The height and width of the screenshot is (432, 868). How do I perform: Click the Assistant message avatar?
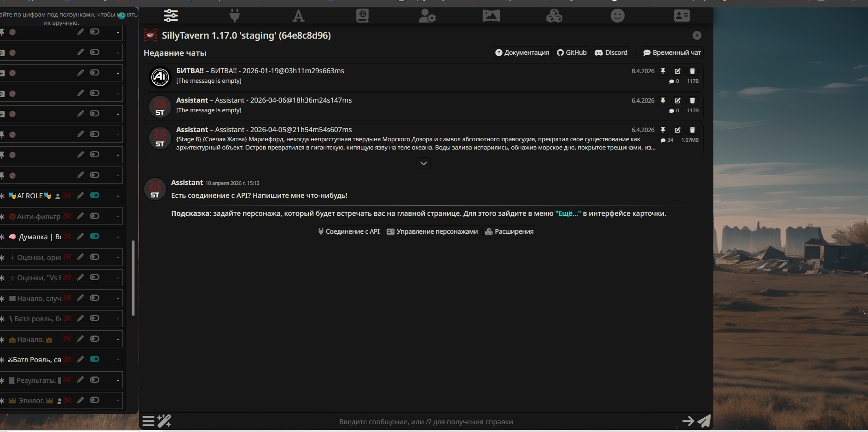point(155,189)
